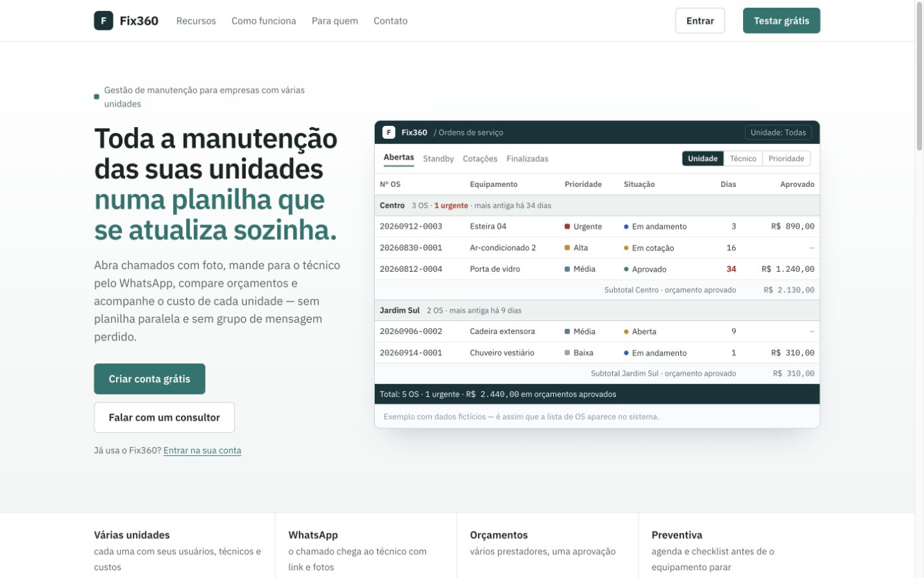The height and width of the screenshot is (578, 924).
Task: Click the Nº OS column header
Action: pos(390,184)
